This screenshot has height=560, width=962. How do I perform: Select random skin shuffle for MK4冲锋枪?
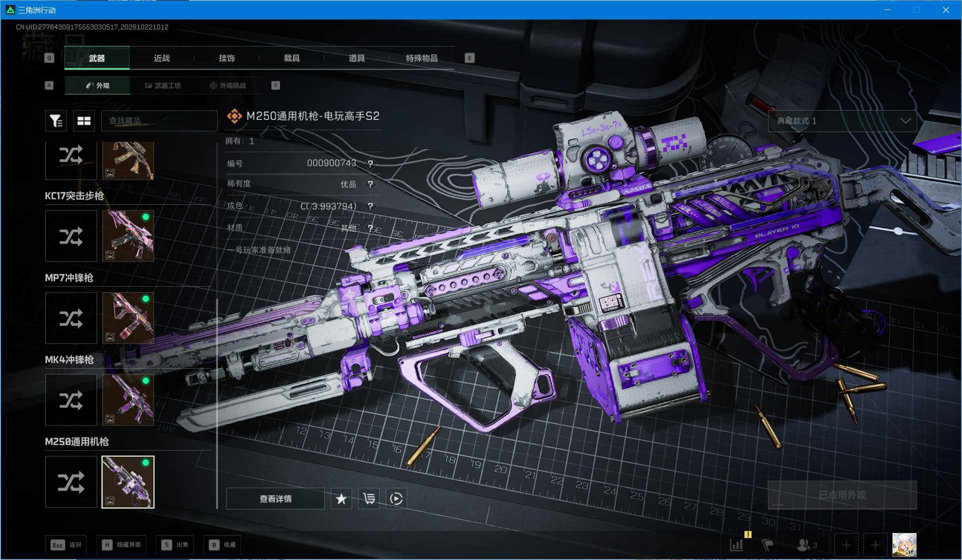[71, 400]
